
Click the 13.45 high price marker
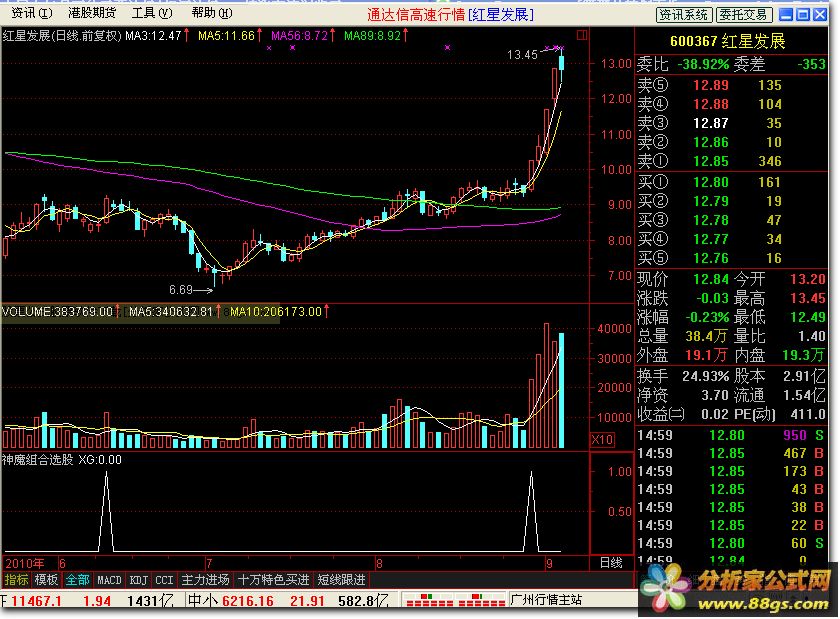[522, 55]
